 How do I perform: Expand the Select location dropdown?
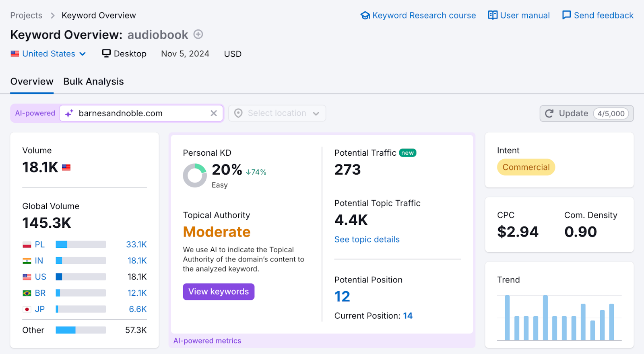point(277,113)
